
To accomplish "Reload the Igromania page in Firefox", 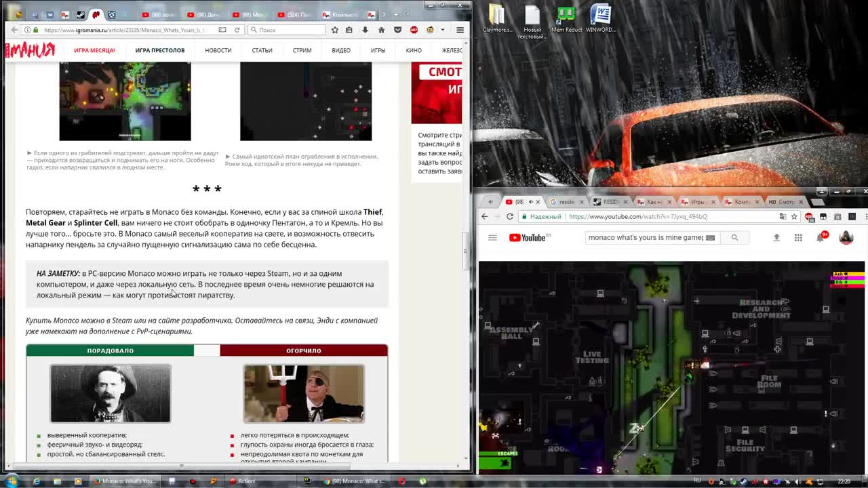I will [237, 30].
